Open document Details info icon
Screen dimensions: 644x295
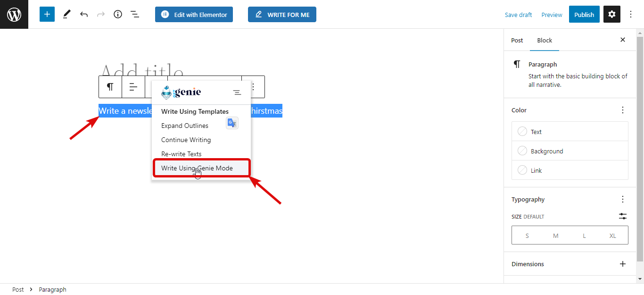[118, 14]
